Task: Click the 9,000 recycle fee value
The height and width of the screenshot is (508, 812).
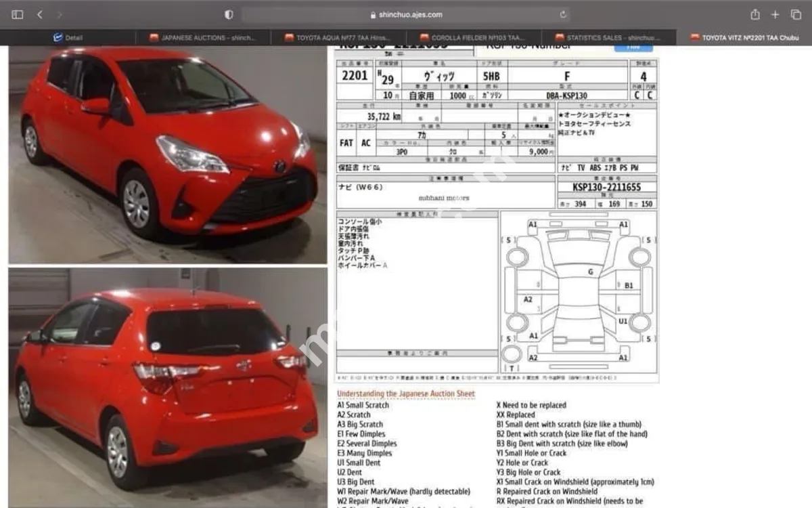Action: click(538, 152)
